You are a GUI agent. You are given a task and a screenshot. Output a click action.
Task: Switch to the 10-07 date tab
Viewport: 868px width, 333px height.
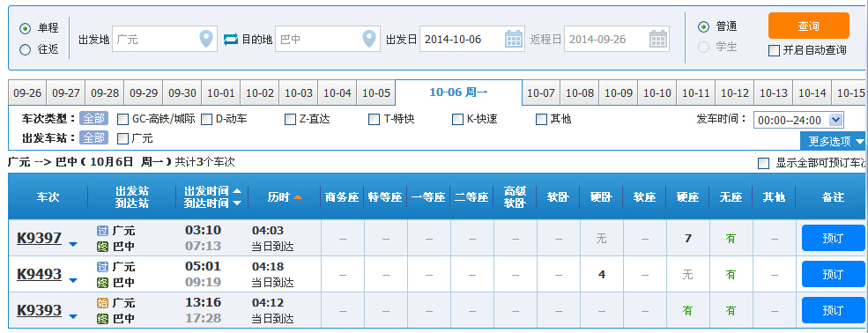(541, 92)
